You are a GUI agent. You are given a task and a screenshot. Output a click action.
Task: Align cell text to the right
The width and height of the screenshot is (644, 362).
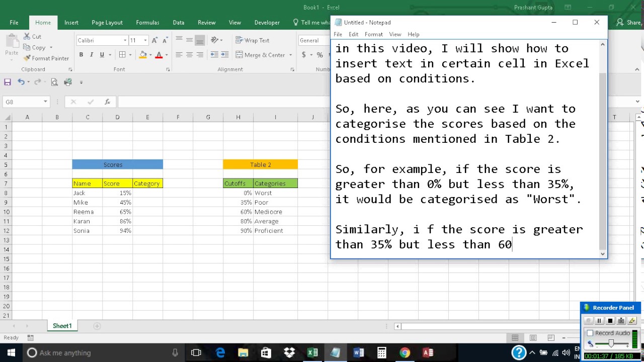point(200,55)
